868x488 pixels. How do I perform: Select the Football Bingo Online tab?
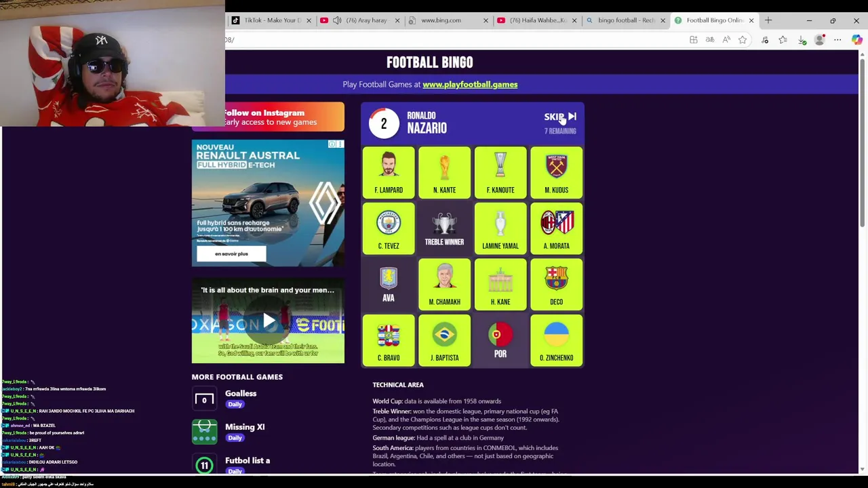click(715, 20)
